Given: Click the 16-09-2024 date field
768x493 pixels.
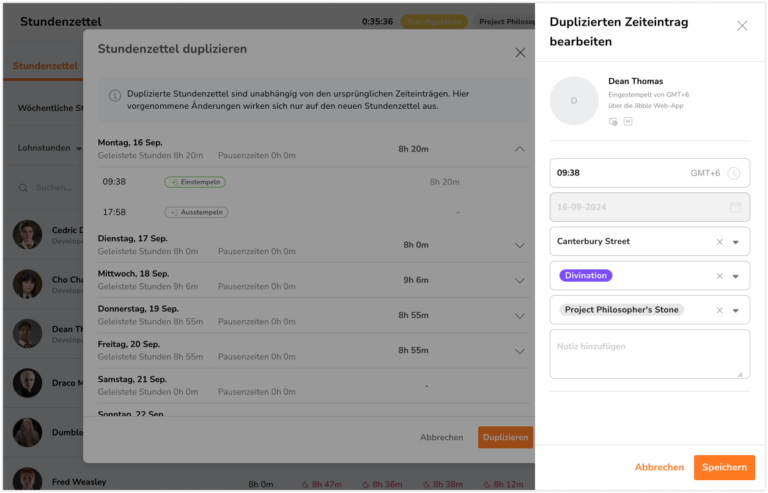Looking at the screenshot, I should click(649, 207).
